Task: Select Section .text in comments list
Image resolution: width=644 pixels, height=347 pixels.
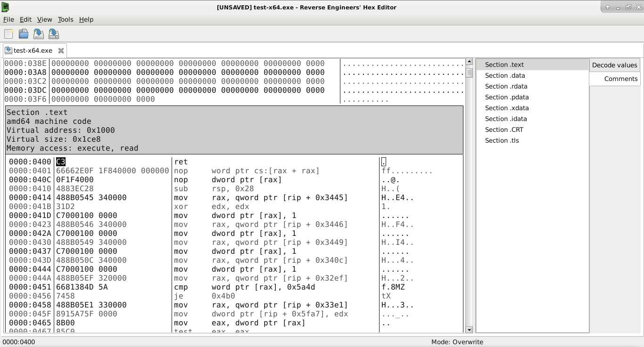Action: tap(532, 65)
